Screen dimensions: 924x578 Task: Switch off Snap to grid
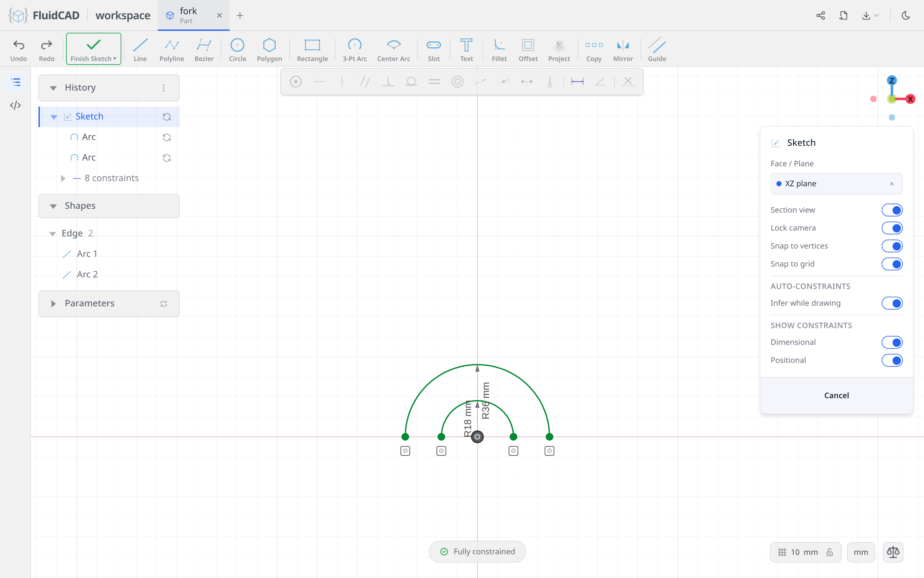[x=892, y=264]
